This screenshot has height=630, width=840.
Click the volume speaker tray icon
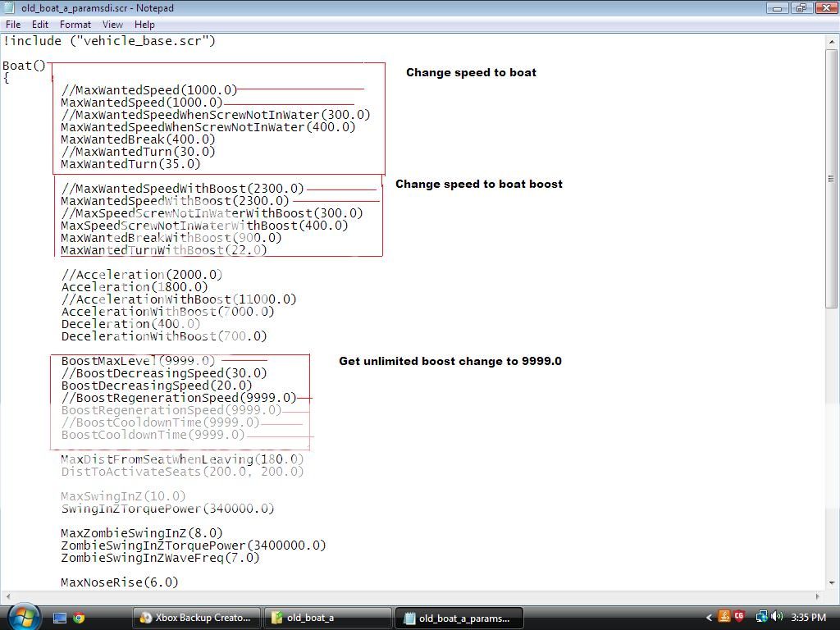pos(776,617)
